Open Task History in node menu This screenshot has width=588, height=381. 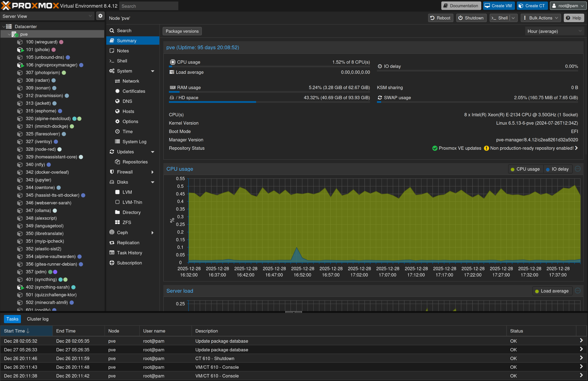[129, 253]
